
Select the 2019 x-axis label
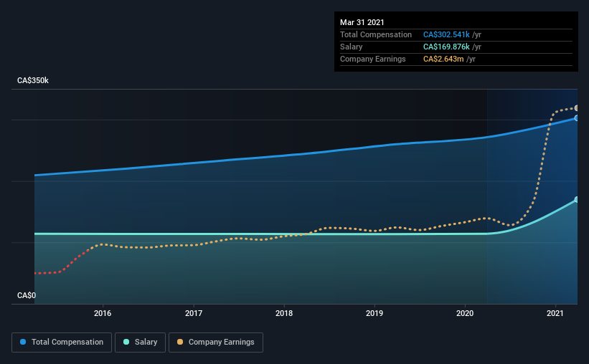(x=374, y=313)
